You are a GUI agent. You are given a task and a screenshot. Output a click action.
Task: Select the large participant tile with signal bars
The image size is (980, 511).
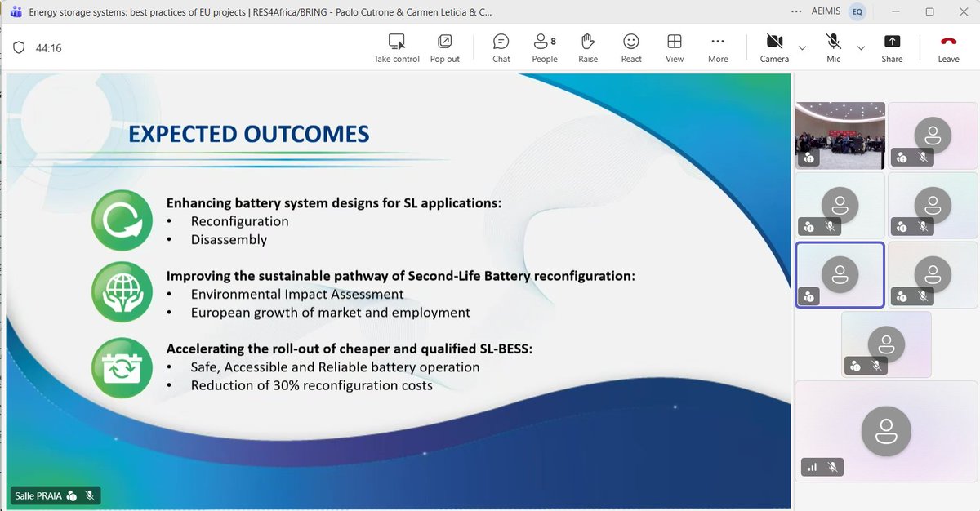pos(886,430)
